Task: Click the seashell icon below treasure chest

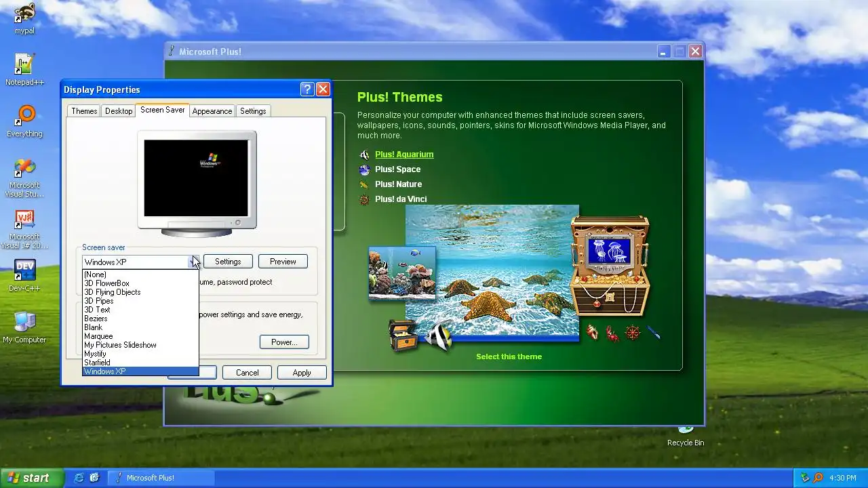Action: click(x=593, y=332)
